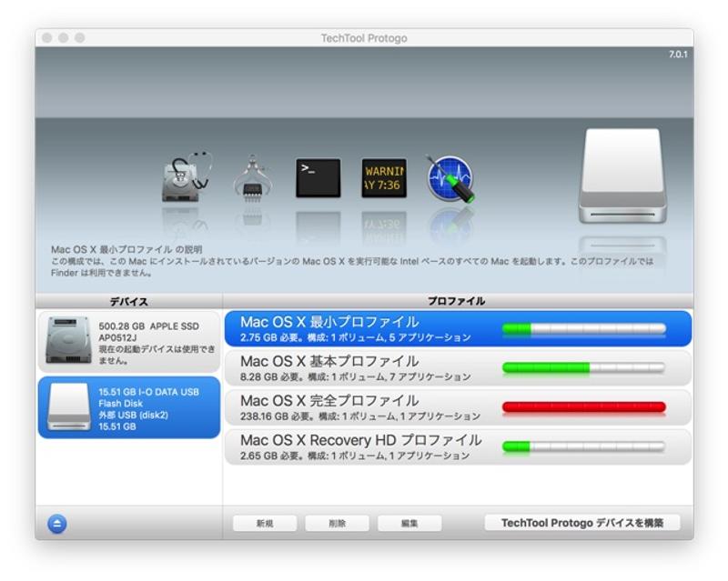The height and width of the screenshot is (581, 728).
Task: Open the Console WARNING log icon
Action: pyautogui.click(x=384, y=178)
